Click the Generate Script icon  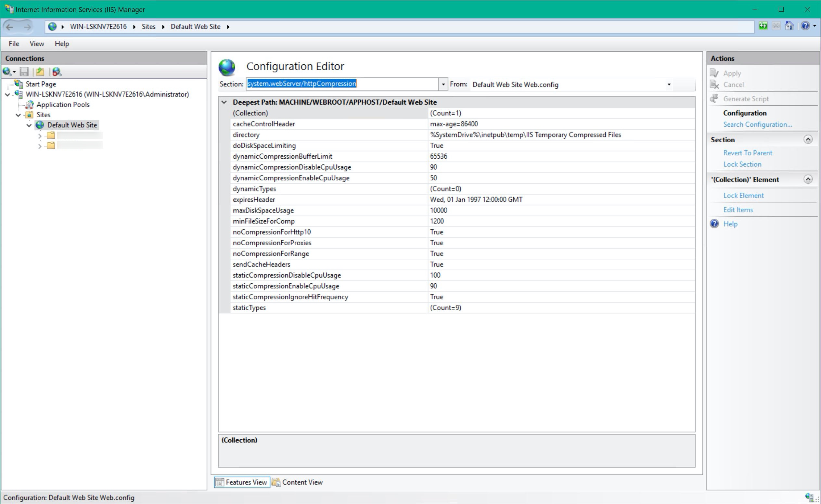[x=714, y=99]
